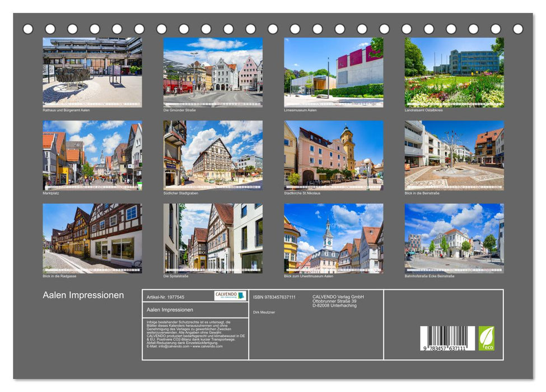Select the Aalen Impressionen title heading
Viewport: 546px width, 392px height.
coord(83,295)
